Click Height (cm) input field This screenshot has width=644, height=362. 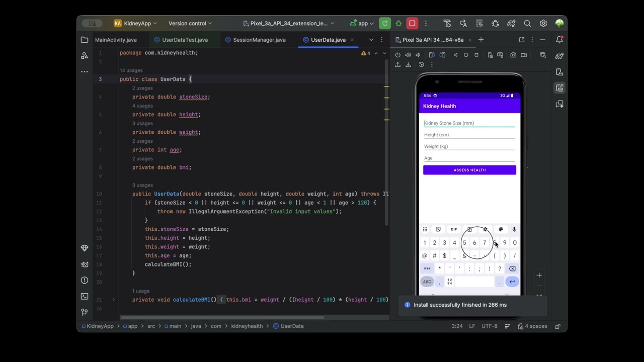coord(469,135)
